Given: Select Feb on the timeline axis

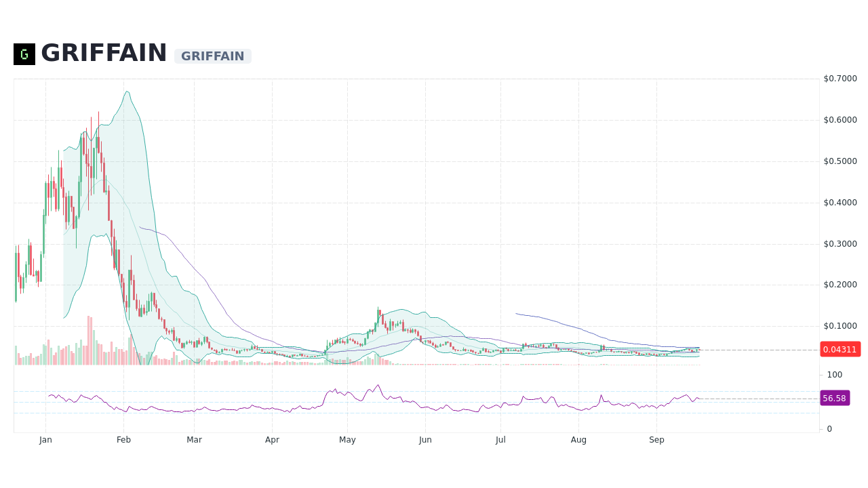Looking at the screenshot, I should tap(123, 439).
